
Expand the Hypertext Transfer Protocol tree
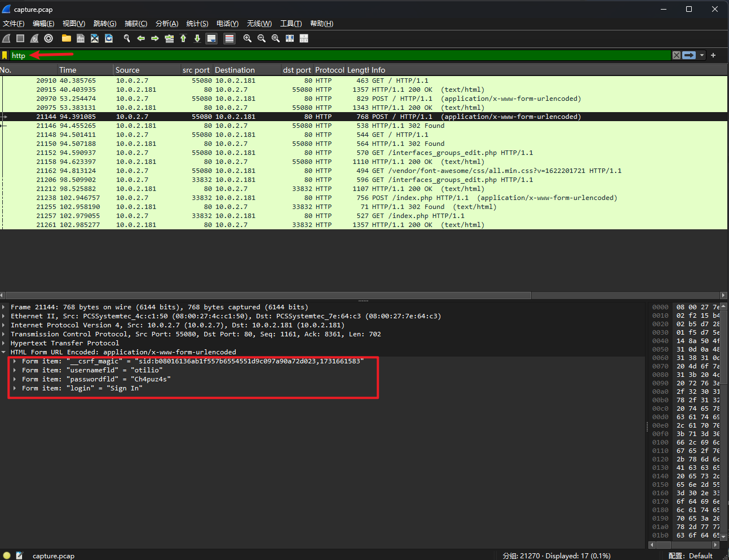[4, 343]
